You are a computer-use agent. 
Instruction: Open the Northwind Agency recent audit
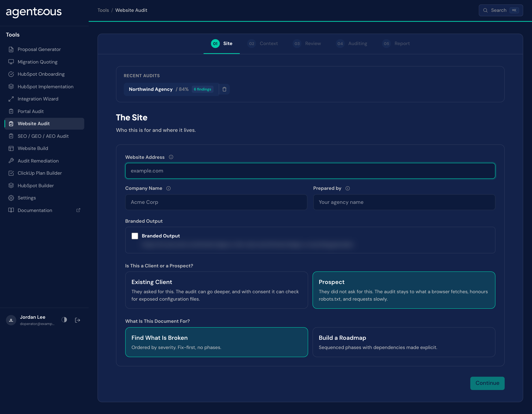click(x=171, y=89)
